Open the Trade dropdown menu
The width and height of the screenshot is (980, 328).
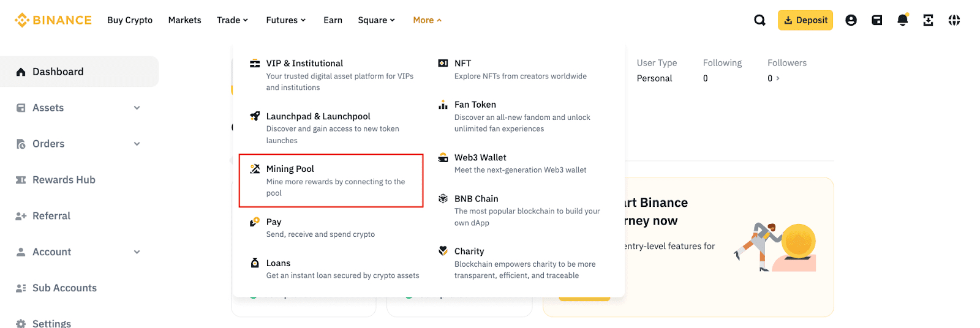pos(232,20)
